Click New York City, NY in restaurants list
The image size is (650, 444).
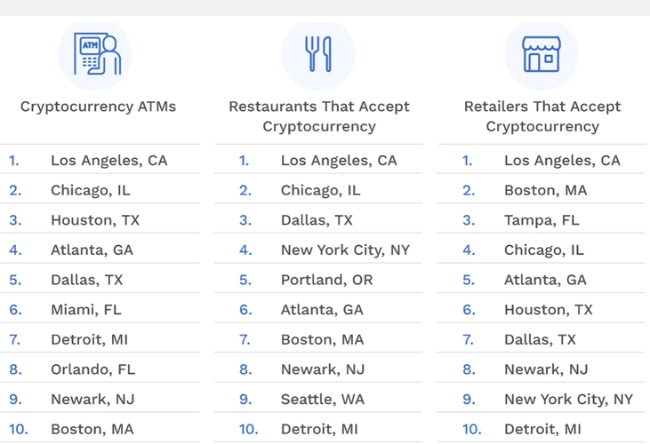point(345,250)
